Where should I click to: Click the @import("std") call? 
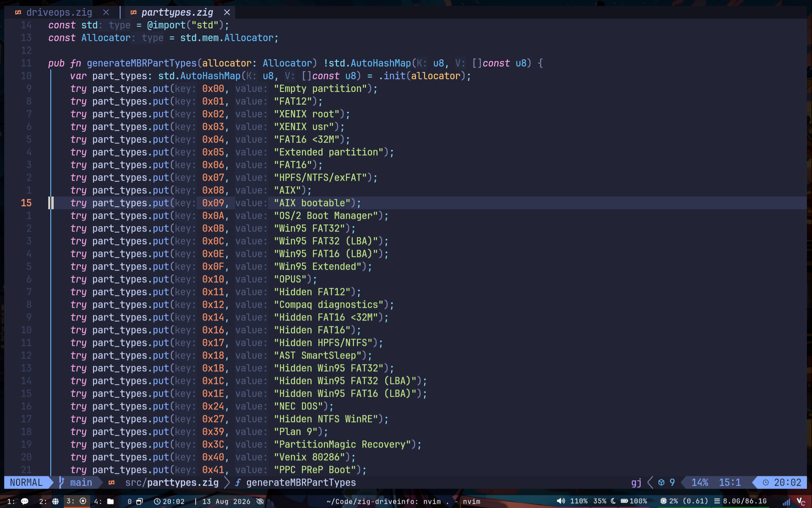185,25
